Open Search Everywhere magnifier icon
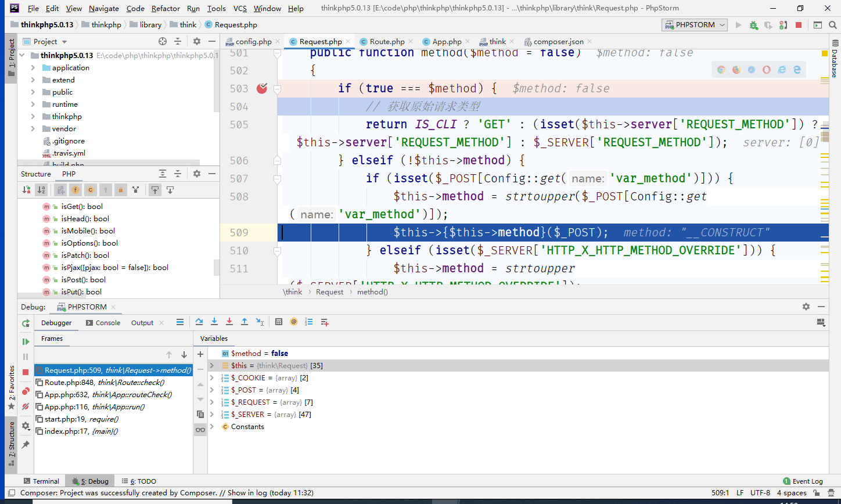The width and height of the screenshot is (841, 504). pyautogui.click(x=833, y=25)
